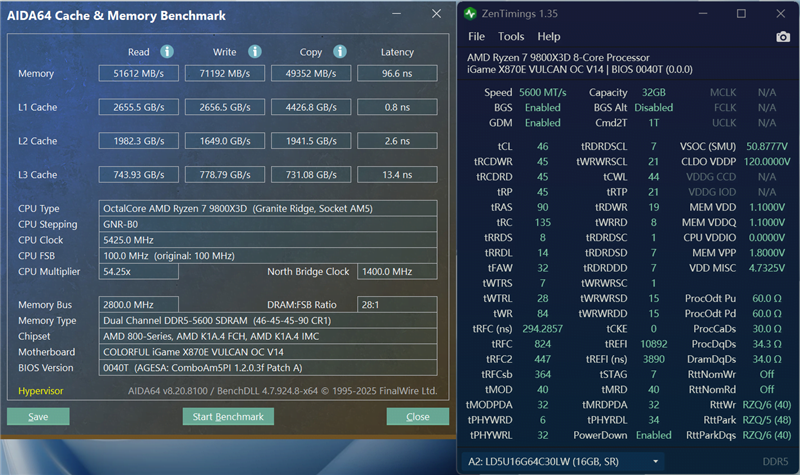Select L1 Cache Read value 2655.5 GB/s
The width and height of the screenshot is (800, 475).
[139, 107]
